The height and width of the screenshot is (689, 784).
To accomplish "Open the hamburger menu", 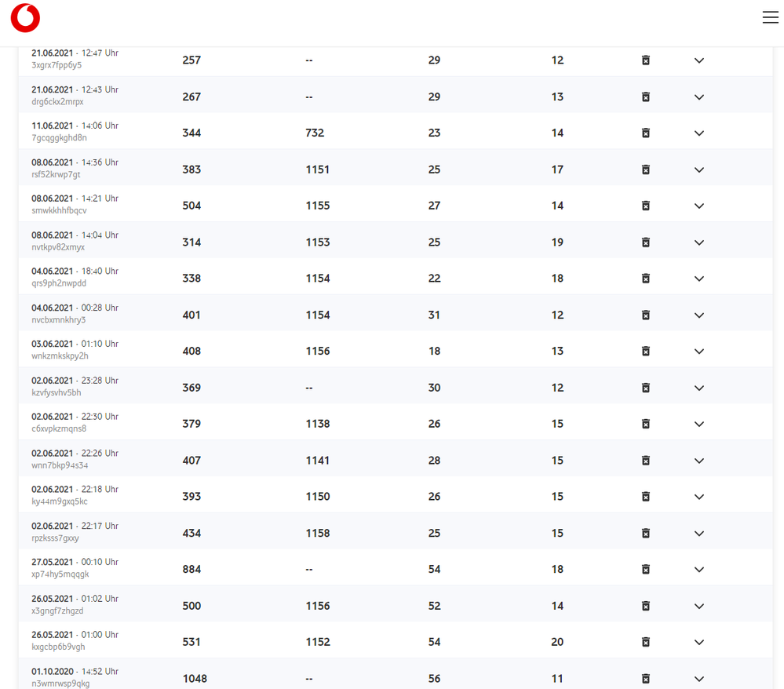I will coord(770,16).
